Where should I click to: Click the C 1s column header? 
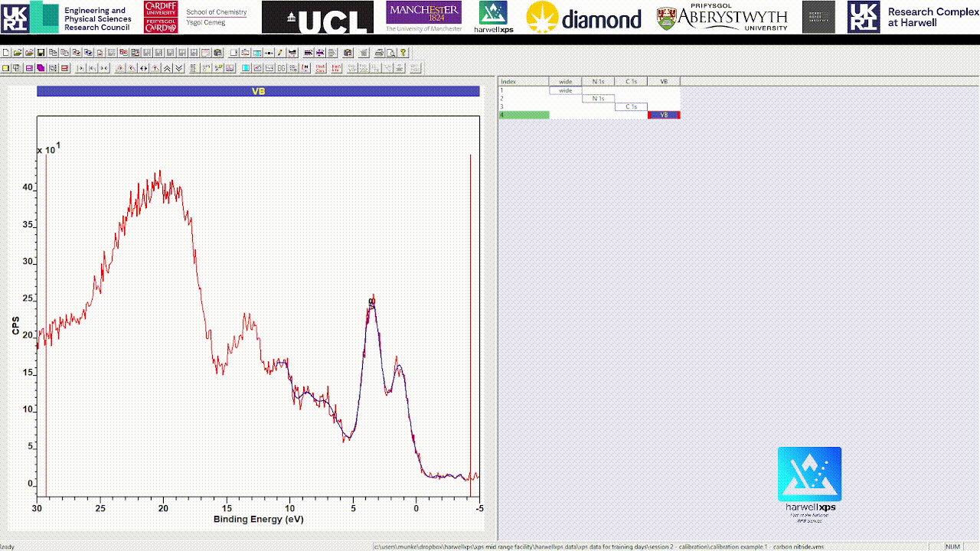pos(631,81)
